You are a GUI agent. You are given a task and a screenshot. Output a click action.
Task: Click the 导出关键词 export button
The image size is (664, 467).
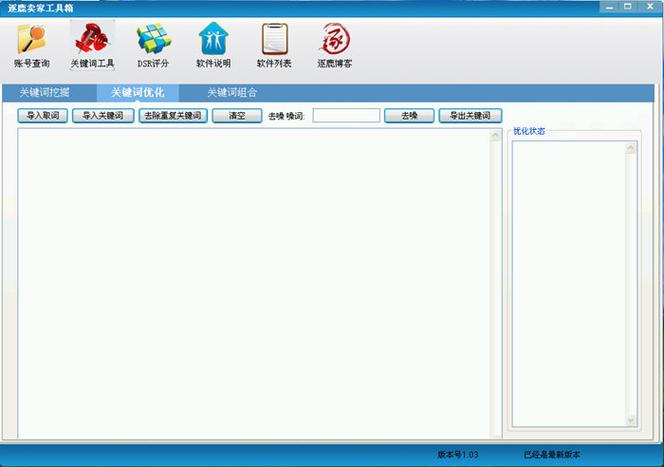click(x=470, y=116)
